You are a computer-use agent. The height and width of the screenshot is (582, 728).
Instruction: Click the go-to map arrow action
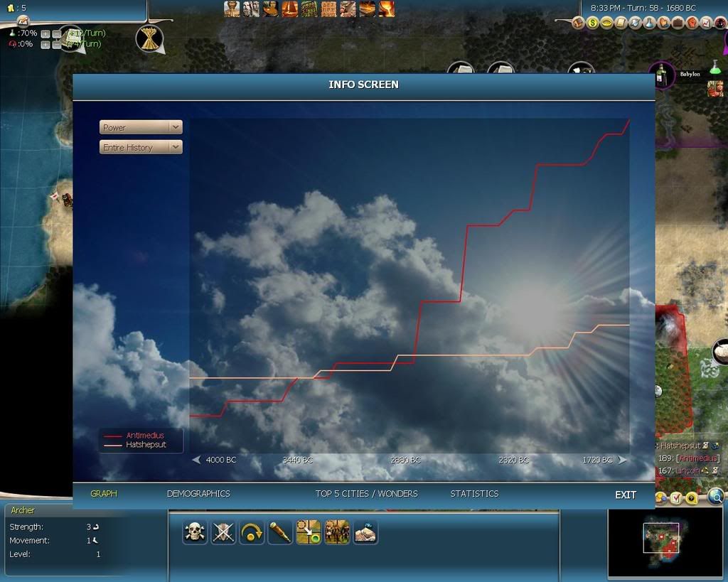pos(309,532)
